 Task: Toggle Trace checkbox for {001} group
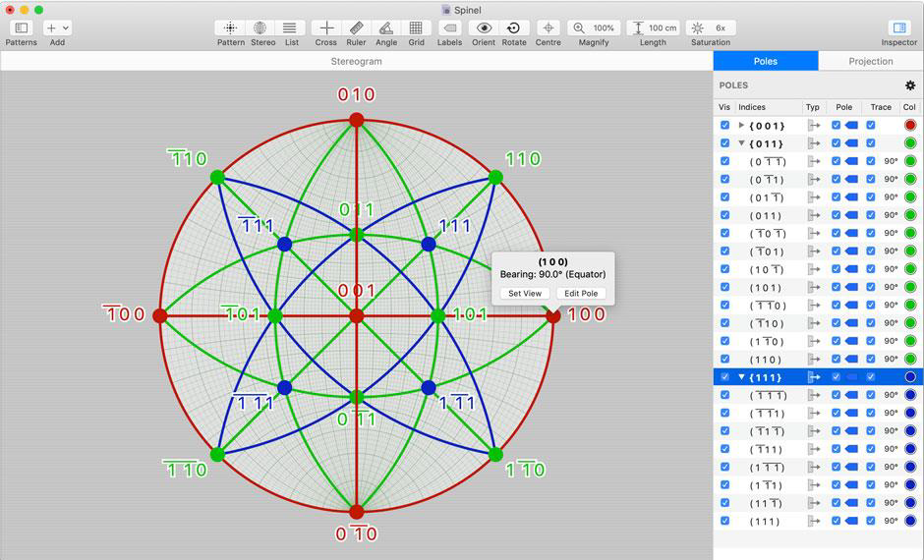coord(870,125)
